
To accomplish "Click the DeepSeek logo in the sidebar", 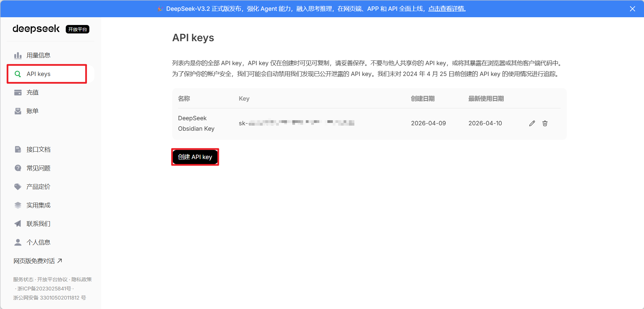I will (36, 29).
